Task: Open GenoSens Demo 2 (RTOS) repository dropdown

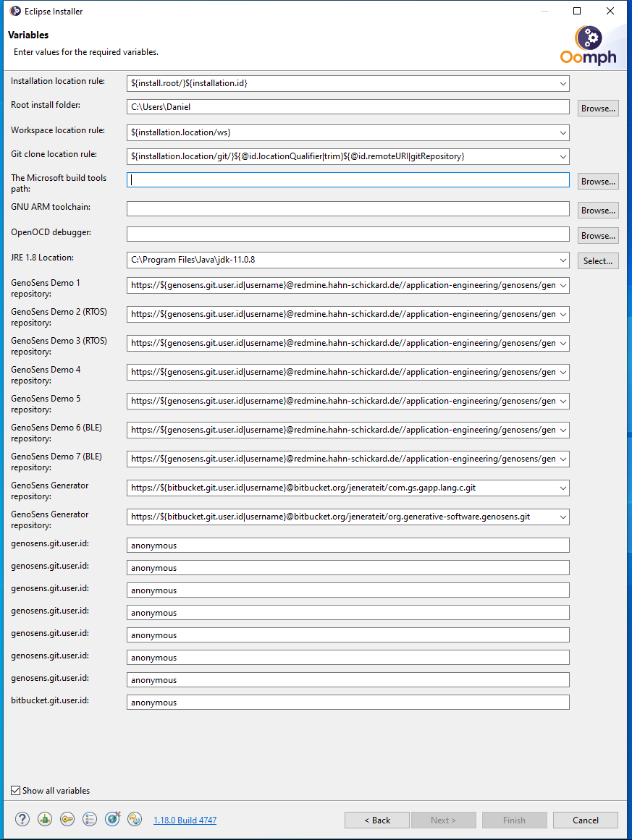Action: click(x=563, y=315)
